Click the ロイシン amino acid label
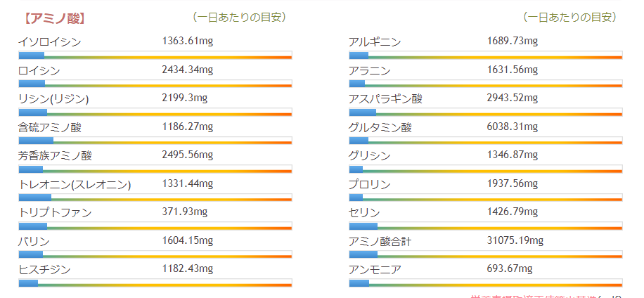 point(39,70)
